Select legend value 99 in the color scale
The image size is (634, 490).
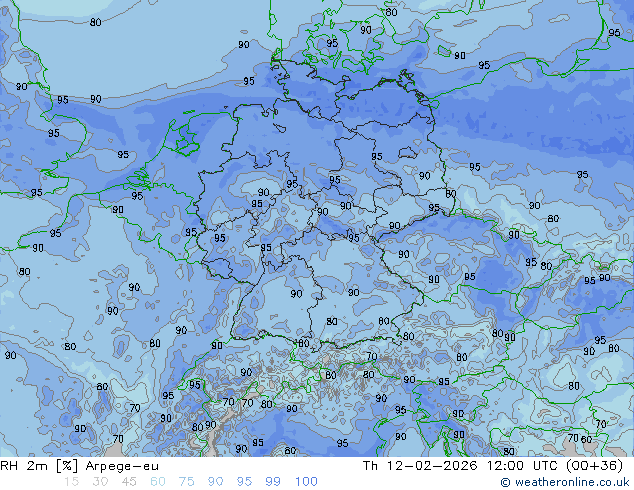273,482
